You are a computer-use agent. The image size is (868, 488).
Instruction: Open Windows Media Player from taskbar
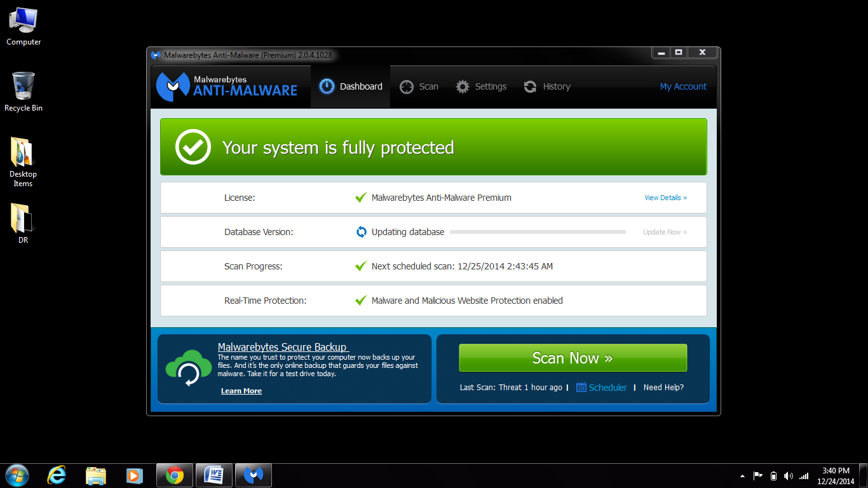(x=134, y=475)
